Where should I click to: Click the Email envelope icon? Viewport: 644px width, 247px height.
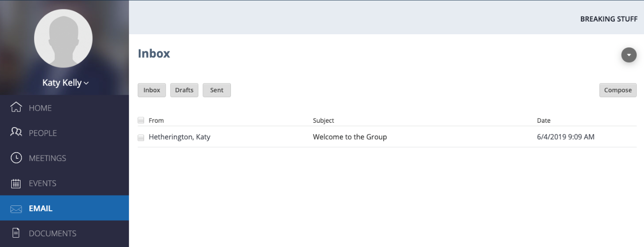(16, 209)
